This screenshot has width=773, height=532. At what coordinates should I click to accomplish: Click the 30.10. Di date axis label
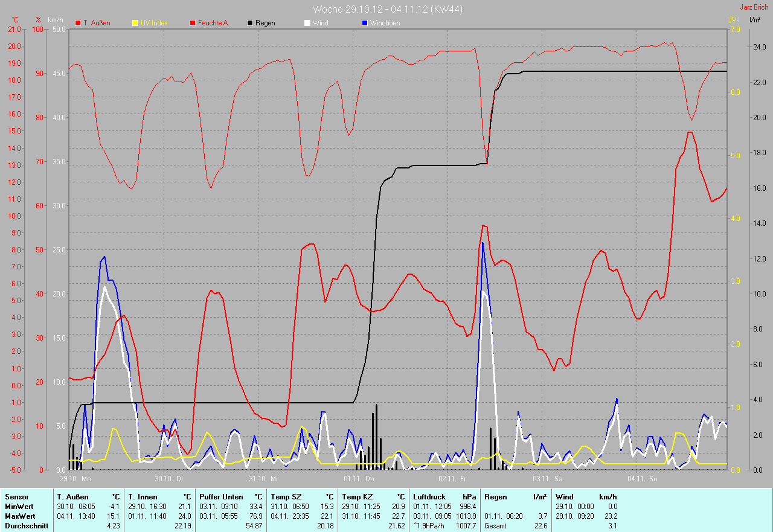click(168, 478)
